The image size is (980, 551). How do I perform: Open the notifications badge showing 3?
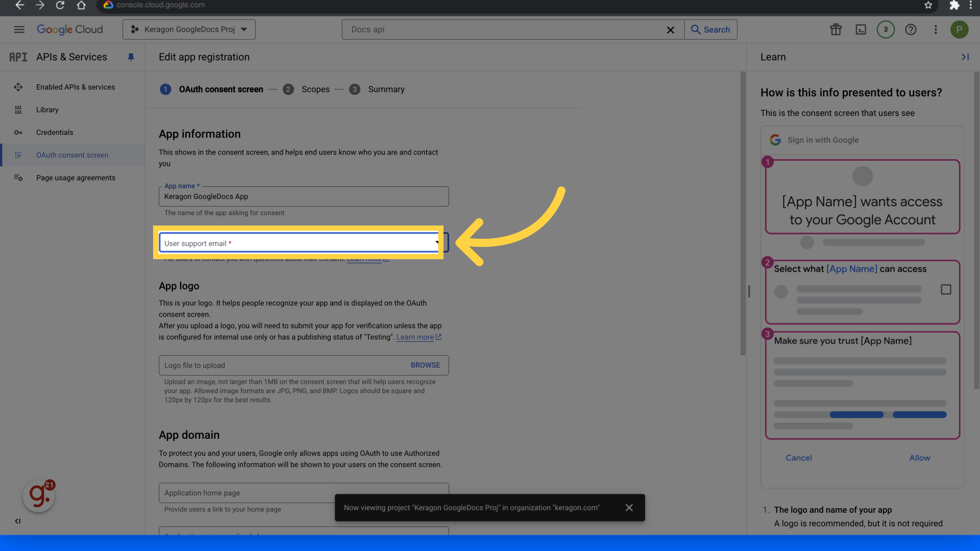click(x=886, y=30)
